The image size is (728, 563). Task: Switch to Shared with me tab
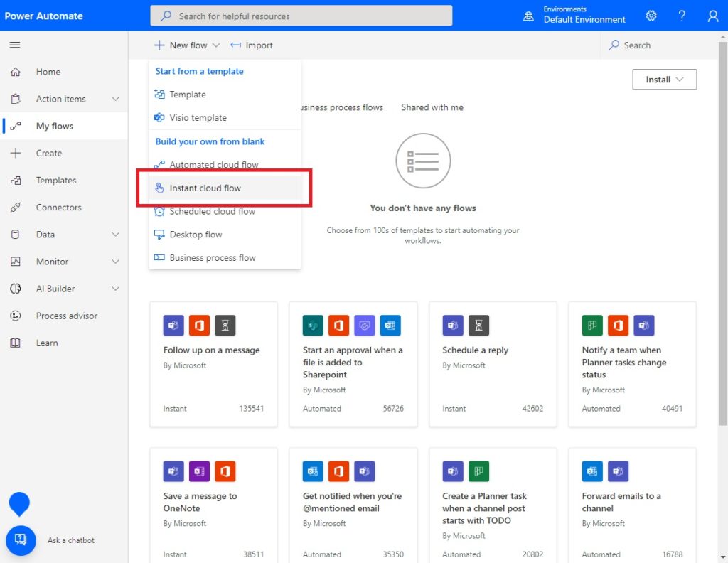point(432,107)
